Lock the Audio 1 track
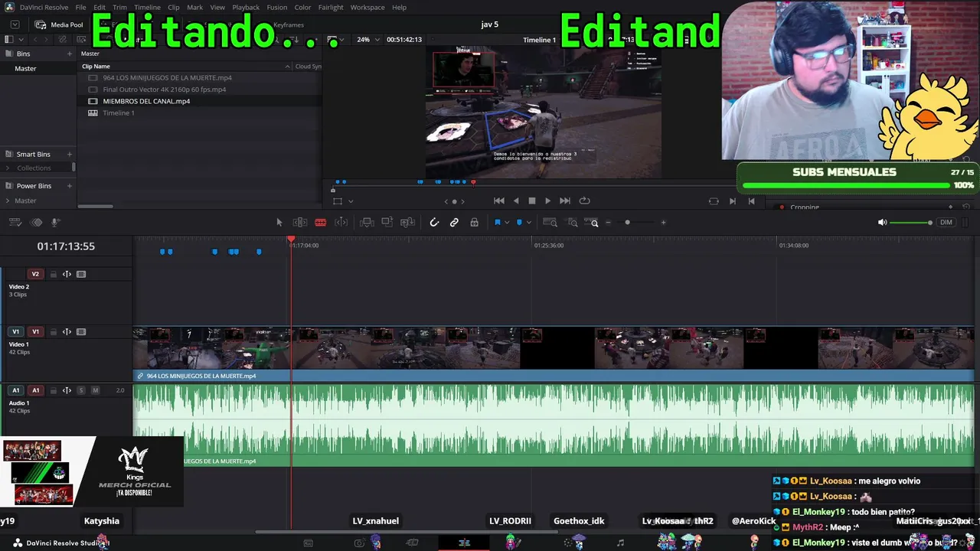The image size is (980, 551). tap(53, 390)
